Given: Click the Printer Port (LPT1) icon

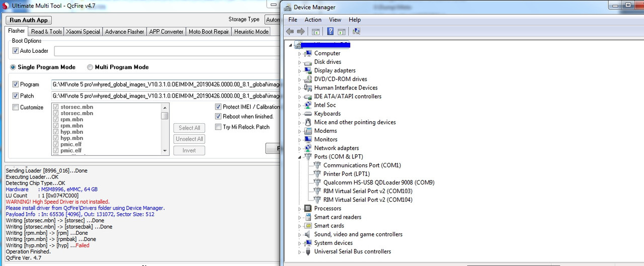Looking at the screenshot, I should pos(317,173).
